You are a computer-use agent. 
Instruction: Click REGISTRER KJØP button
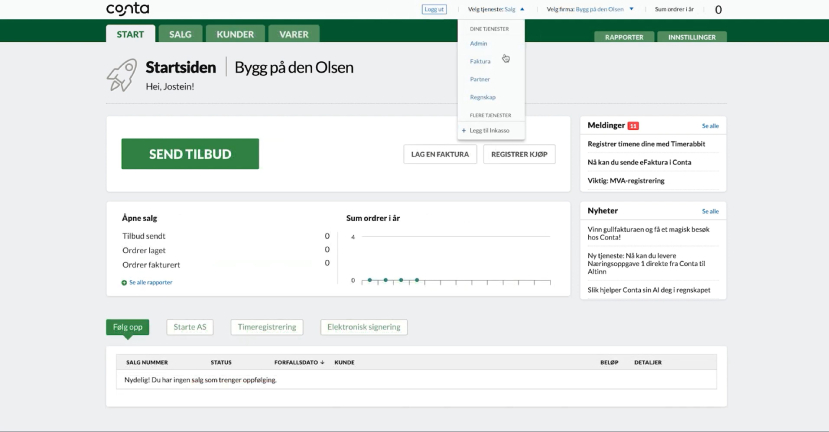click(519, 154)
